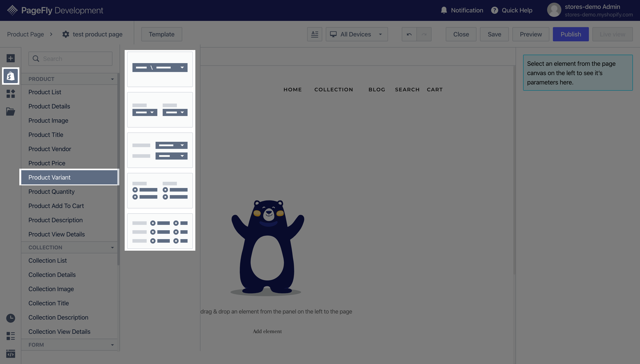Choose the three-row radio buttons variant layout
Image resolution: width=640 pixels, height=364 pixels.
pyautogui.click(x=160, y=231)
